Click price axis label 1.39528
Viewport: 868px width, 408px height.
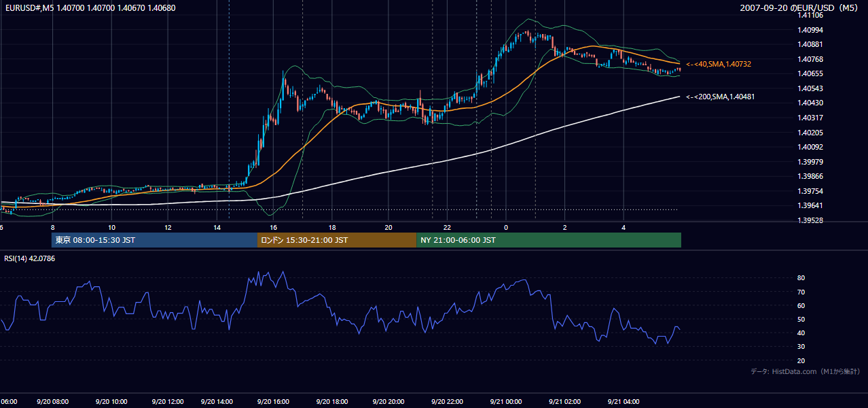(x=811, y=220)
